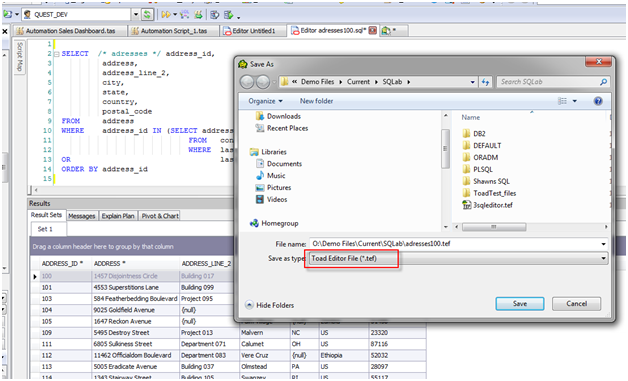Open the Messages tab

click(82, 216)
